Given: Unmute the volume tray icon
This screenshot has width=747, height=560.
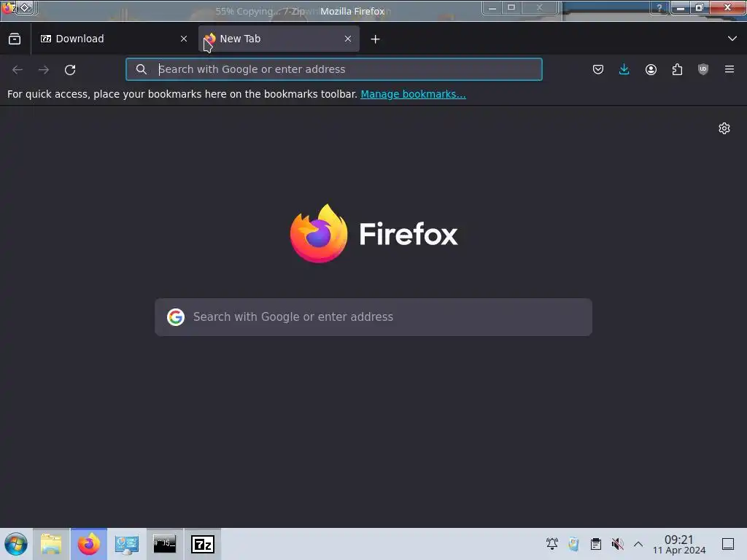Looking at the screenshot, I should pos(617,544).
